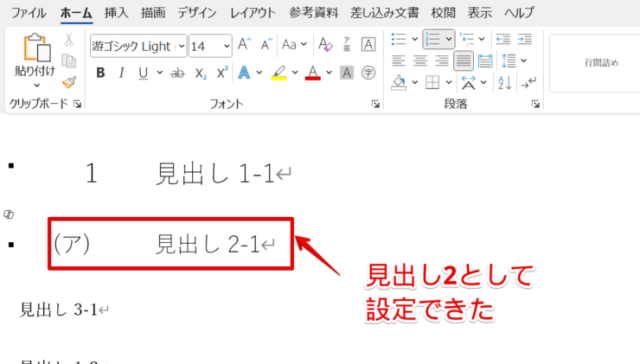Screen dimensions: 640x364
Task: Open the Clipboard dialog launcher
Action: pos(77,105)
